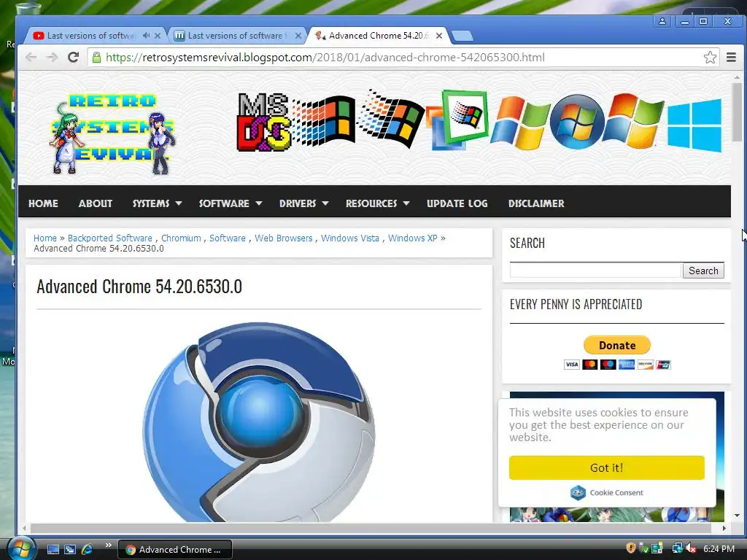Screen dimensions: 747x560
Task: Follow the Windows Vista breadcrumb link
Action: coord(350,238)
